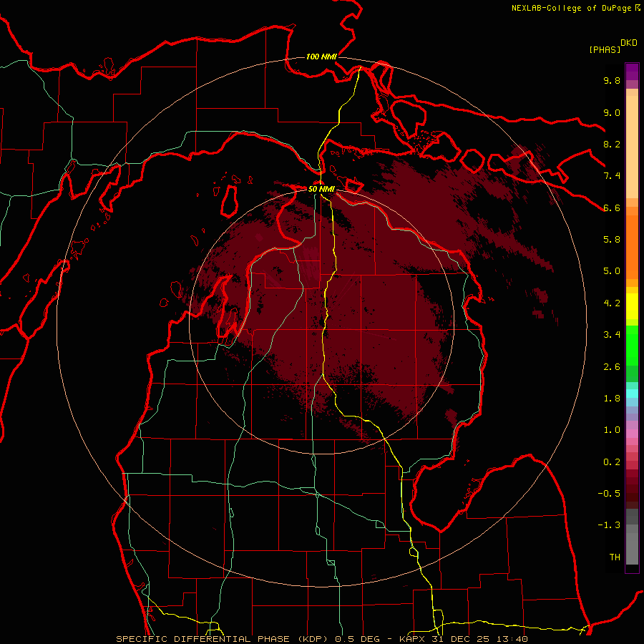This screenshot has width=644, height=644.
Task: Click the 8.2 scale label
Action: (612, 144)
